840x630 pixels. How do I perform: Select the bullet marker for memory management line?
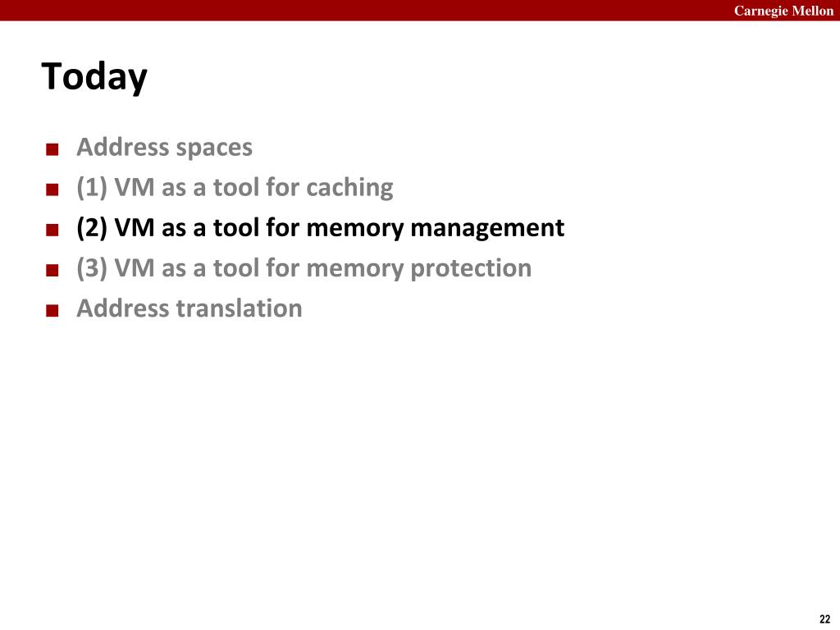[x=52, y=230]
